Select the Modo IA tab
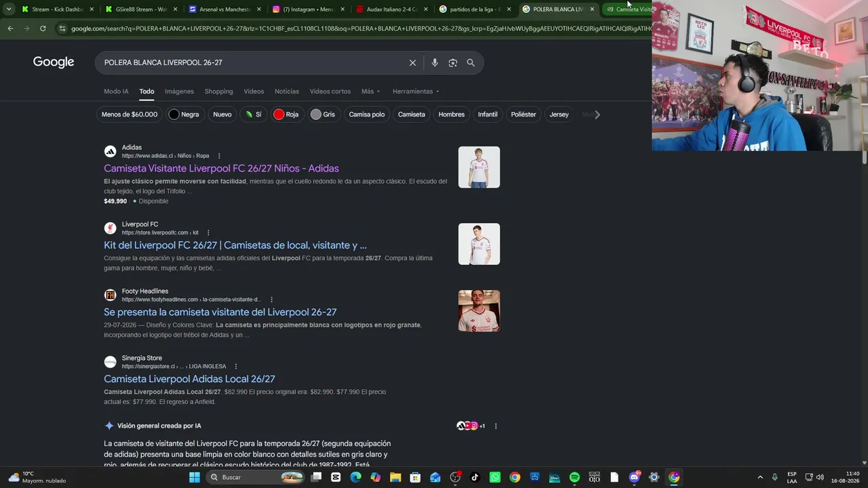 [x=116, y=91]
